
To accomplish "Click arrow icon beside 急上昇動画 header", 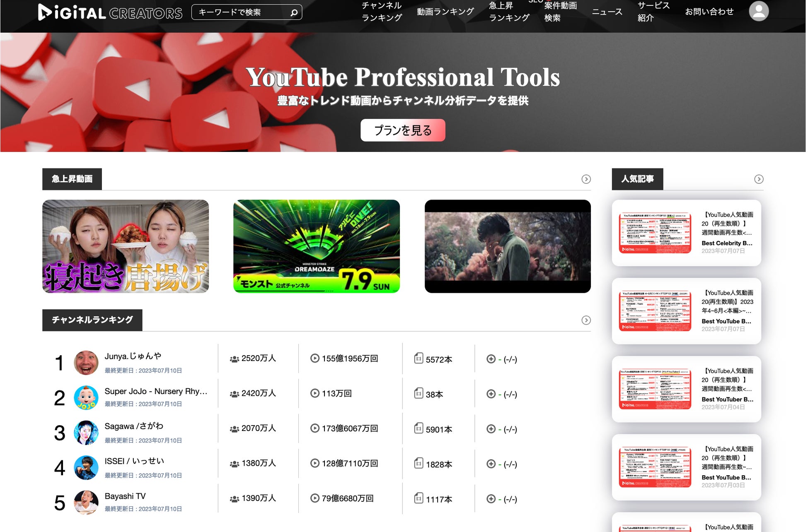I will pyautogui.click(x=586, y=179).
